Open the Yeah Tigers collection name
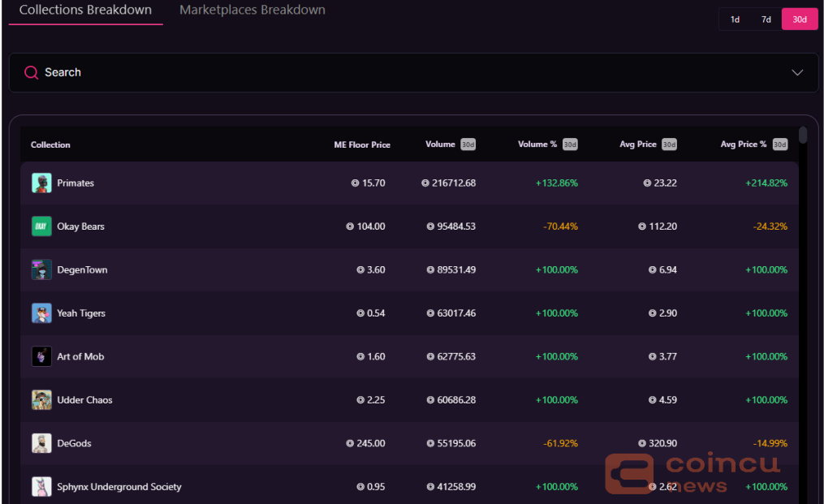824x504 pixels. click(81, 313)
